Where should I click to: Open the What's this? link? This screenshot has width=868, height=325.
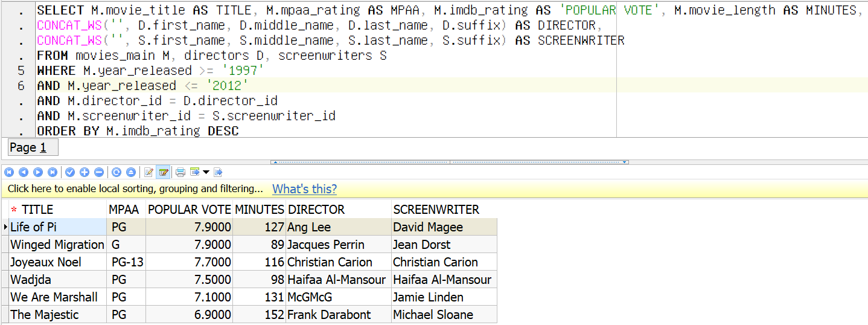point(304,189)
